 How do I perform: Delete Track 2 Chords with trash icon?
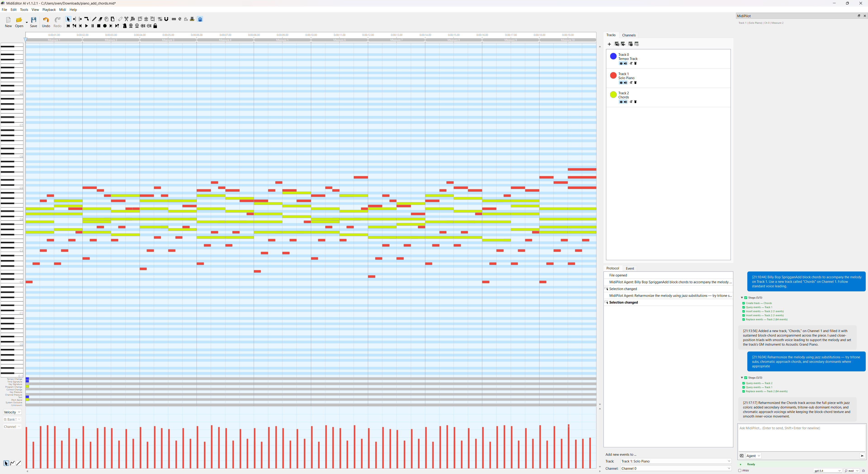[635, 102]
